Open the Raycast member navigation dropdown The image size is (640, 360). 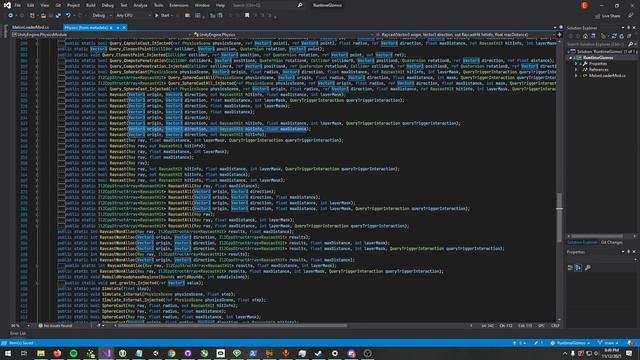point(464,35)
